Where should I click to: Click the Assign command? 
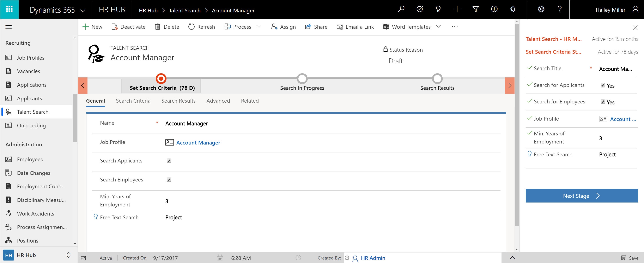284,27
